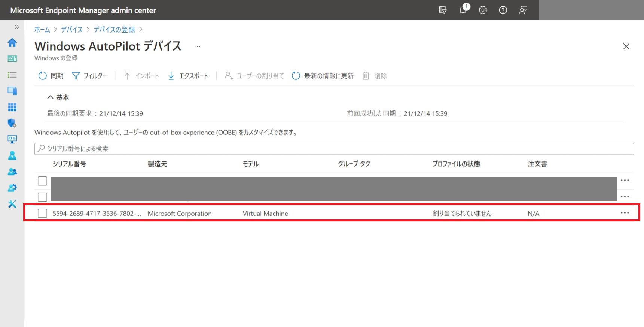Open the Tenant administration icon
Screen dimensions: 644x327
coord(12,188)
